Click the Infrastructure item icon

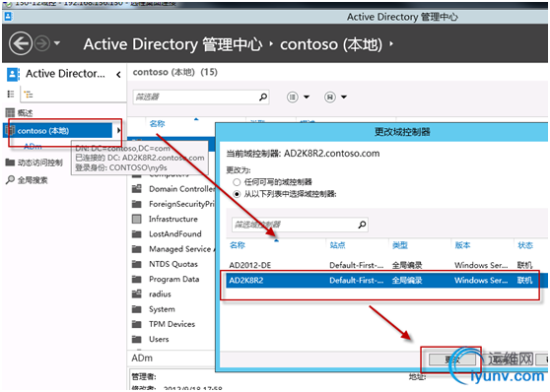click(136, 219)
